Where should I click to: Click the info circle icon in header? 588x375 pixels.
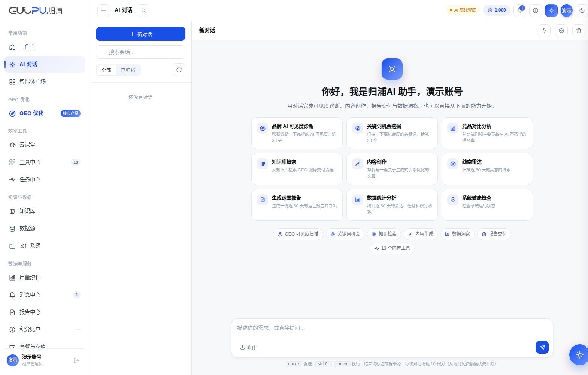pyautogui.click(x=536, y=10)
